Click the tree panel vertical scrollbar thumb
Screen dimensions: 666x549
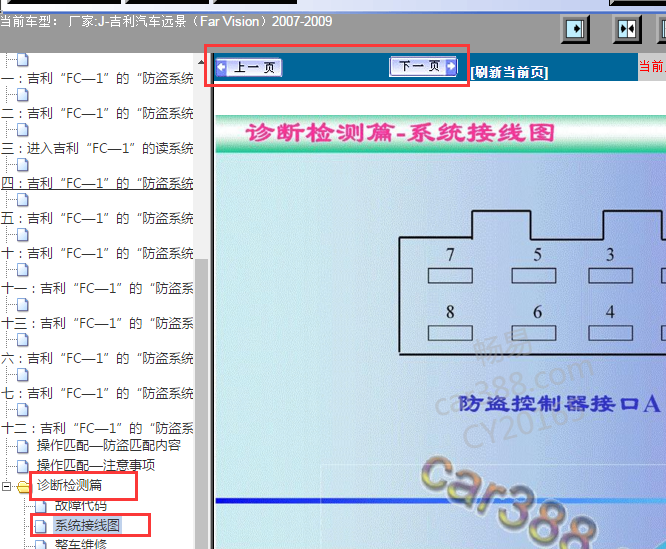pos(201,403)
